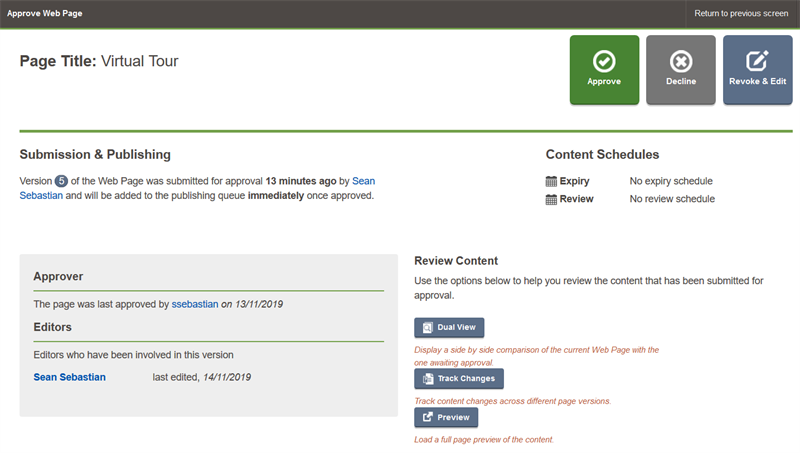The width and height of the screenshot is (800, 453).
Task: Click the Approve checkmark icon
Action: pyautogui.click(x=604, y=61)
